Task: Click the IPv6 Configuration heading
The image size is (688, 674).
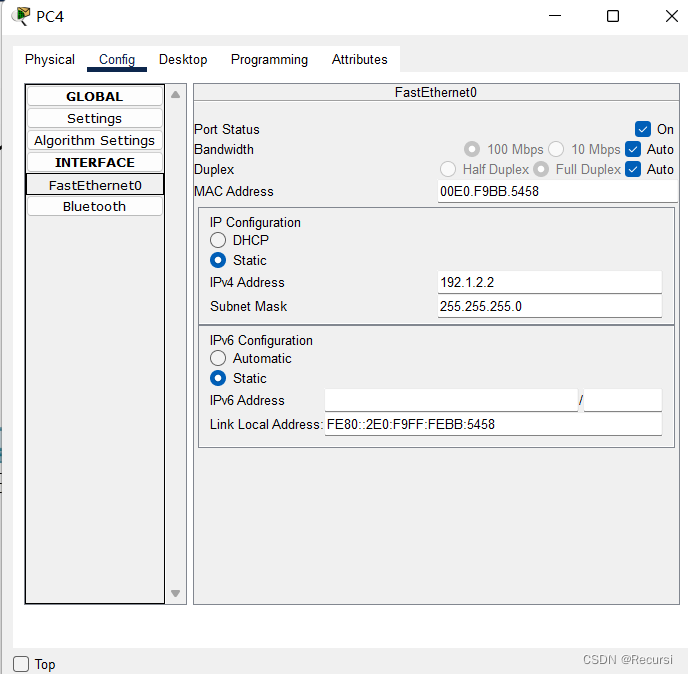Action: point(261,341)
